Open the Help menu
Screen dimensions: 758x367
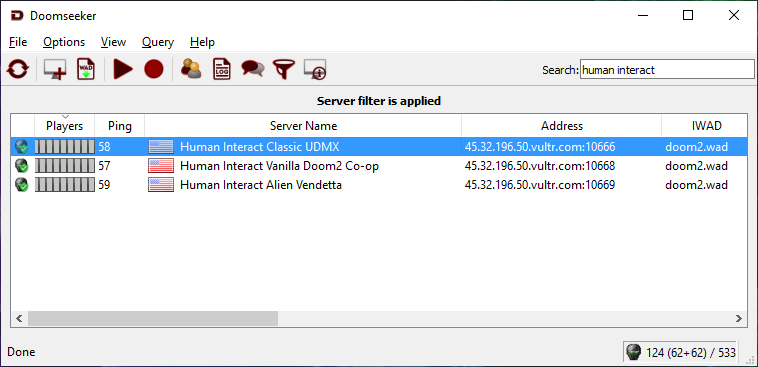tap(202, 42)
